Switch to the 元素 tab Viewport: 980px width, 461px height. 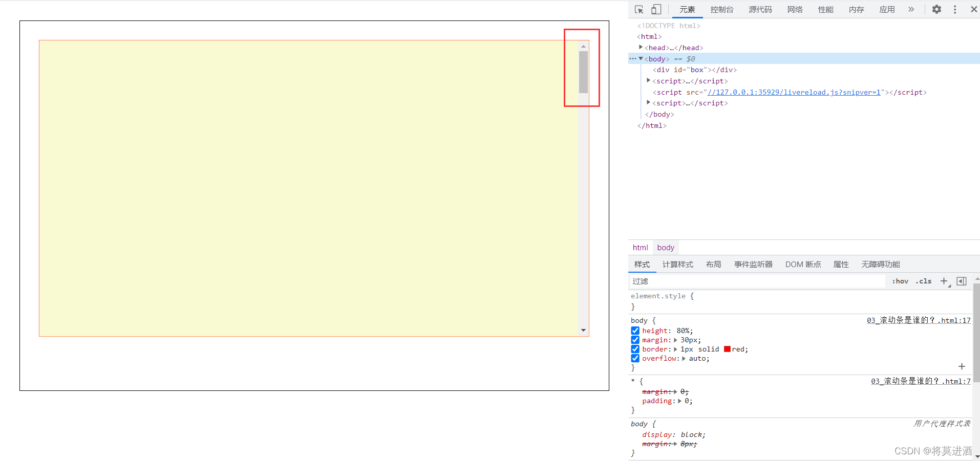[x=687, y=9]
